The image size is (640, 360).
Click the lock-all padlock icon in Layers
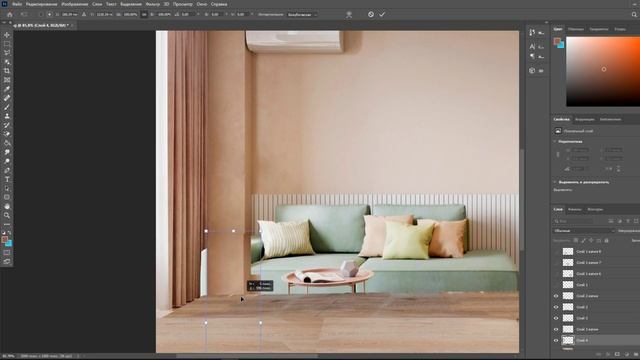tap(607, 241)
